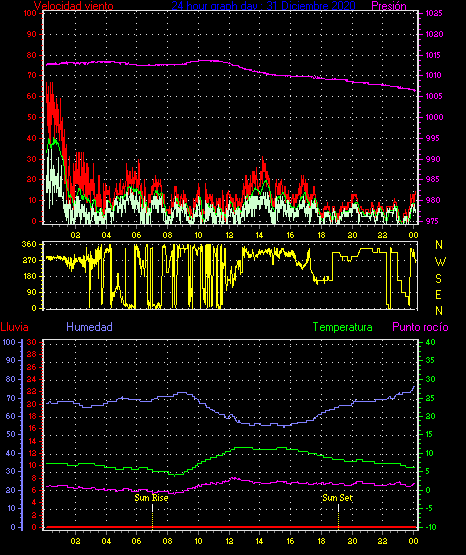
Task: Select the 1015 value on the pressure axis
Action: click(434, 55)
